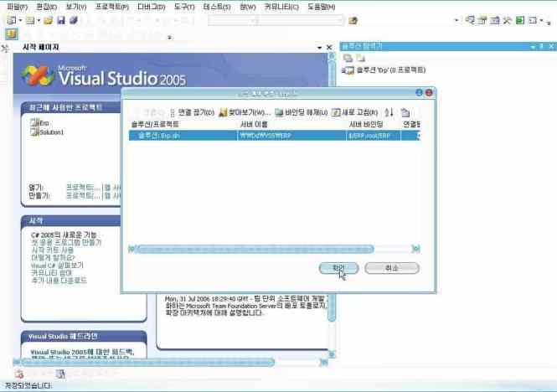Click the 취소 Cancel button in dialog
The image size is (557, 392).
(x=392, y=268)
